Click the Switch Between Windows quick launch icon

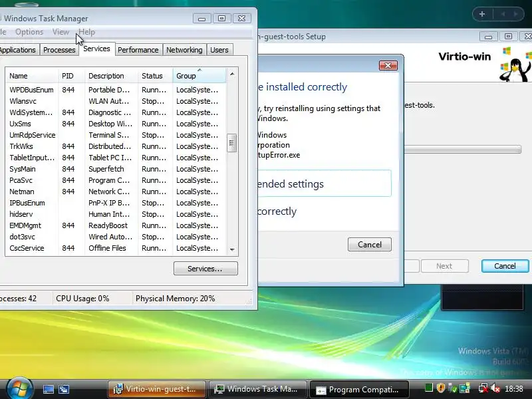pyautogui.click(x=63, y=389)
